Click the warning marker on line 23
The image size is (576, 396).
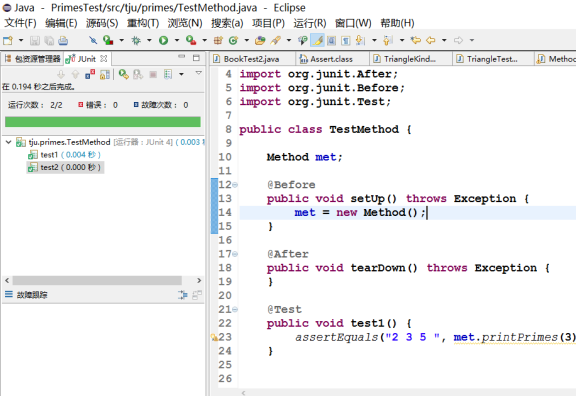pyautogui.click(x=214, y=337)
